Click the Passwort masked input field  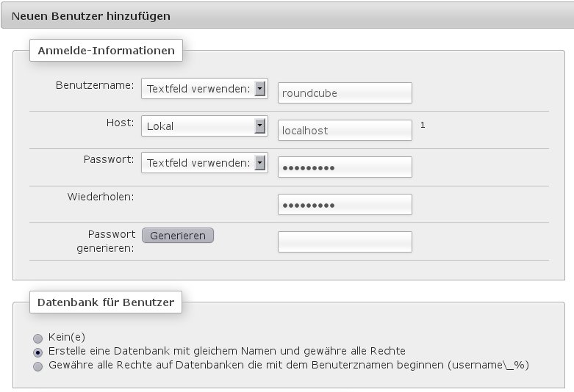(x=345, y=167)
